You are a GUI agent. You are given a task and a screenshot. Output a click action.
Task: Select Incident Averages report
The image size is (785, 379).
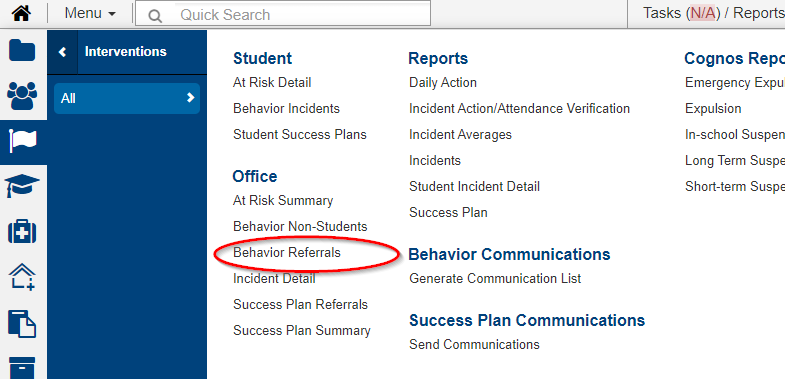pos(461,134)
